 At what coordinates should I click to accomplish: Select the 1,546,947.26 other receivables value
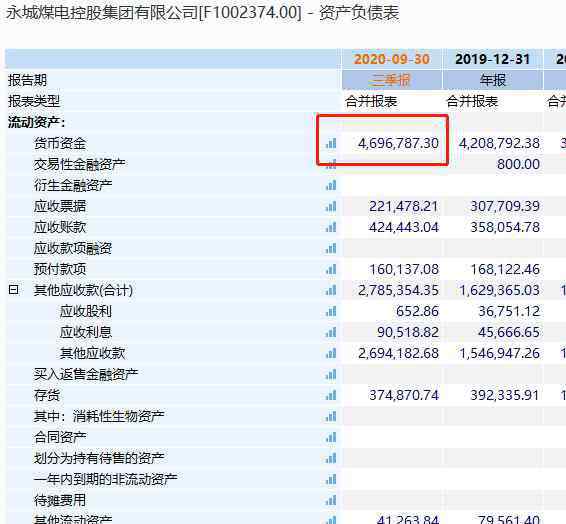(x=499, y=353)
